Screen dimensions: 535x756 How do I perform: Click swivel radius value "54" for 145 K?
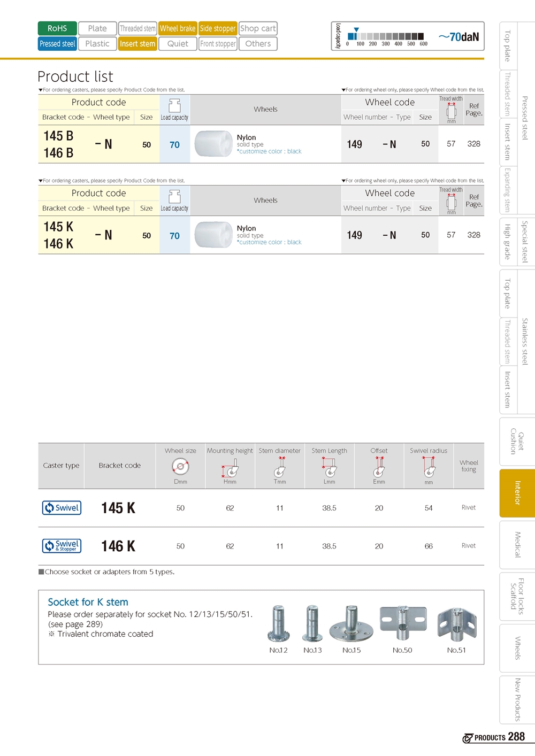pos(429,508)
